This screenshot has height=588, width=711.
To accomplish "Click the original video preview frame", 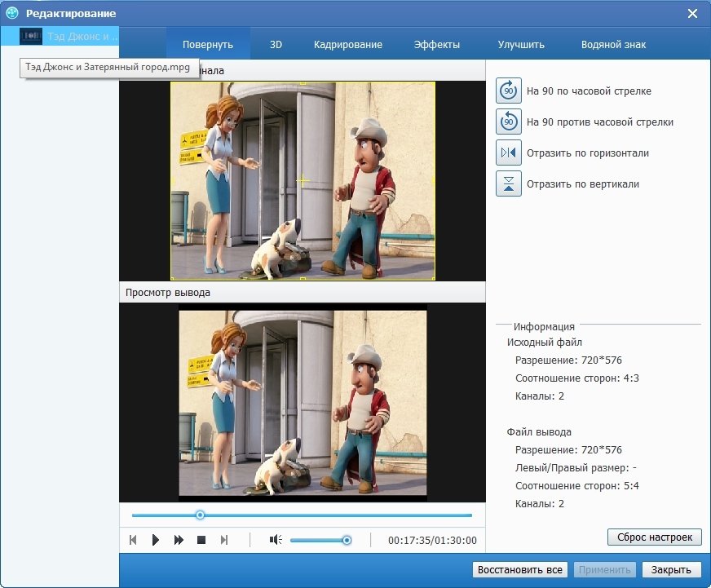I will [303, 180].
